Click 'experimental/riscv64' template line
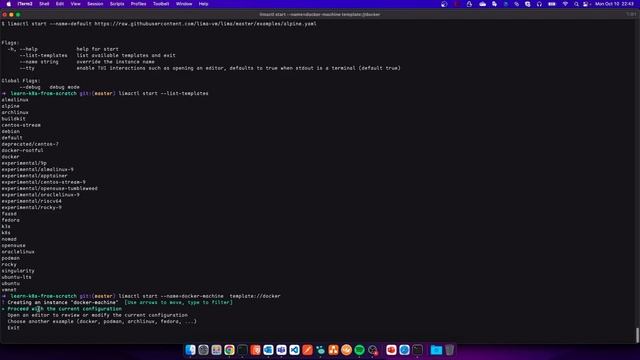640x360 pixels. (31, 201)
